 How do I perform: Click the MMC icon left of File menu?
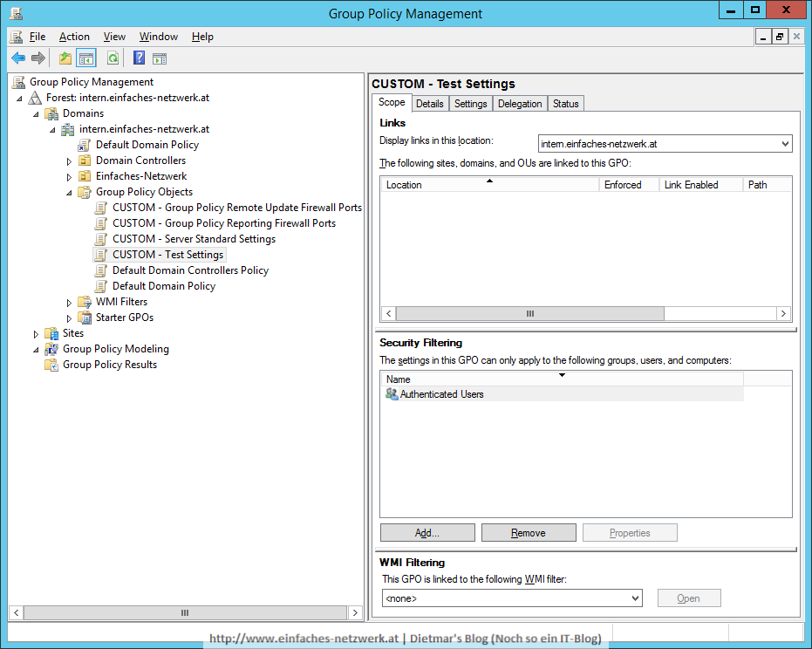point(17,37)
